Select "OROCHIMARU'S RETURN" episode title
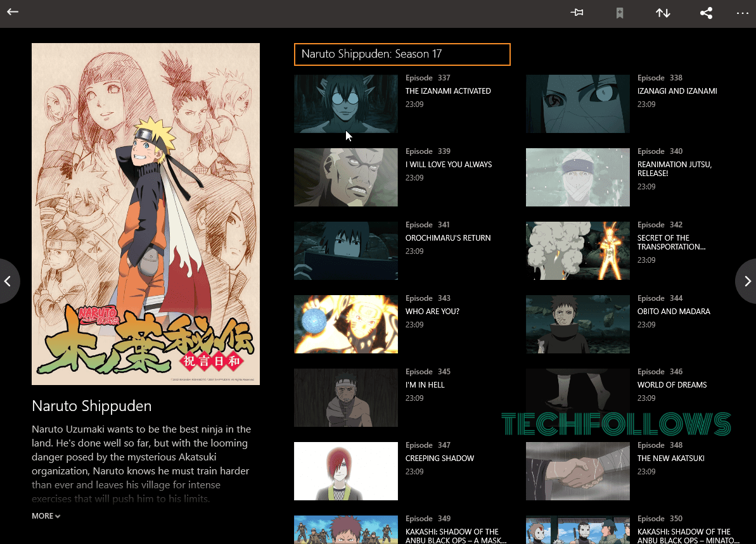Screen dimensions: 756x544 [448, 238]
